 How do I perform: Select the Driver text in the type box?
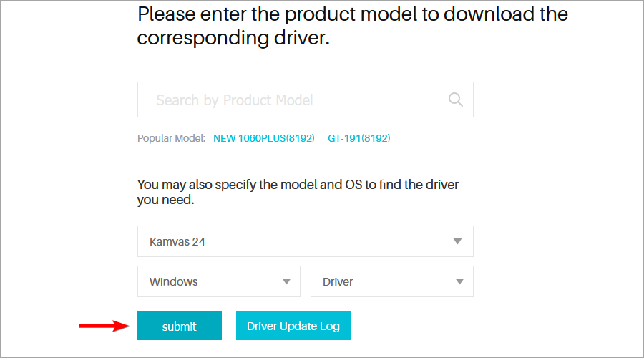click(338, 281)
